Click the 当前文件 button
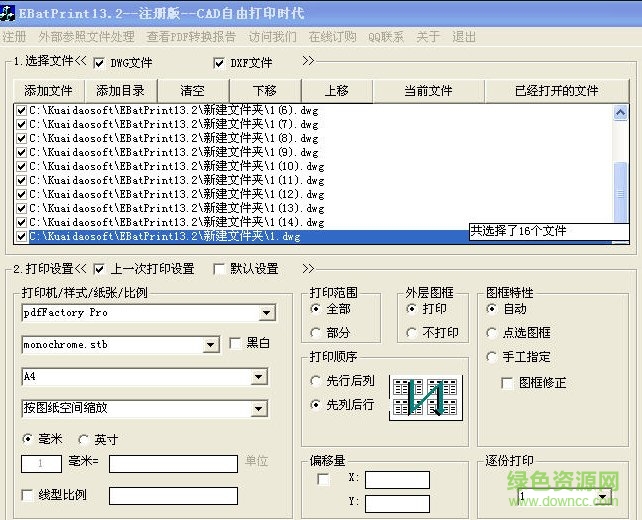The image size is (642, 520). (428, 90)
